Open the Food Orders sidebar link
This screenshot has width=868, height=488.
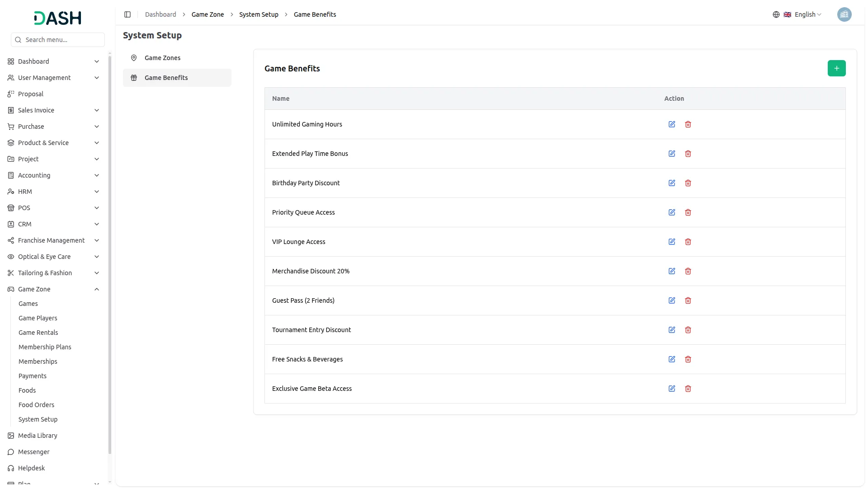(x=36, y=405)
